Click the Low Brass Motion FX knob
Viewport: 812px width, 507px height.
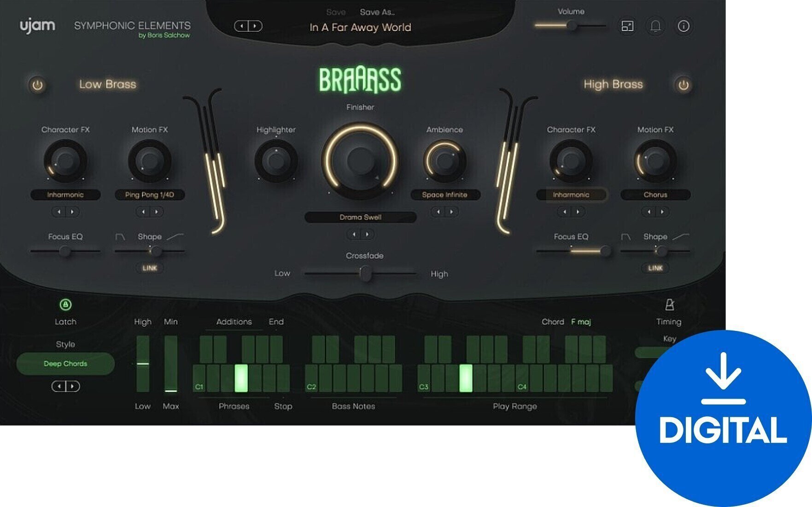coord(150,161)
